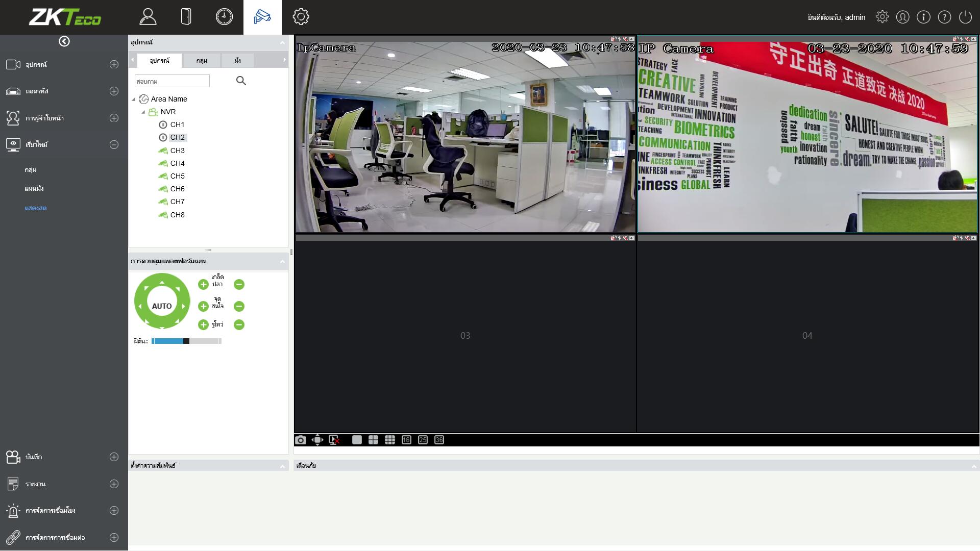Select channel CH5 in device tree
Screen dimensions: 980x551
click(177, 176)
